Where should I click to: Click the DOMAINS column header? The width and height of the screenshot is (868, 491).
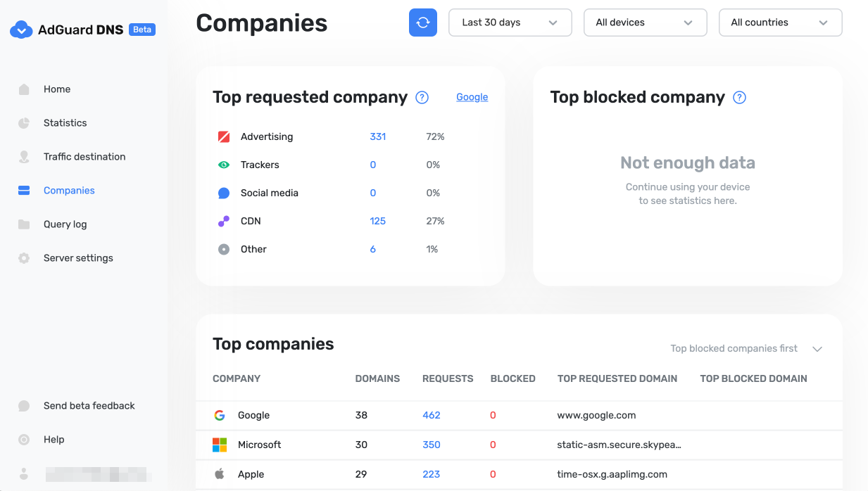tap(377, 379)
